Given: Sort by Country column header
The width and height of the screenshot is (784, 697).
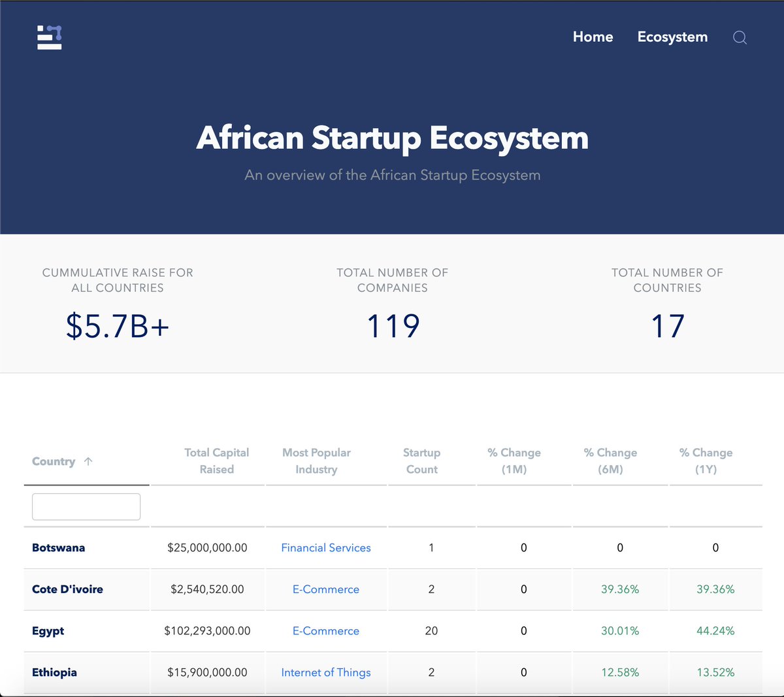Looking at the screenshot, I should [54, 461].
